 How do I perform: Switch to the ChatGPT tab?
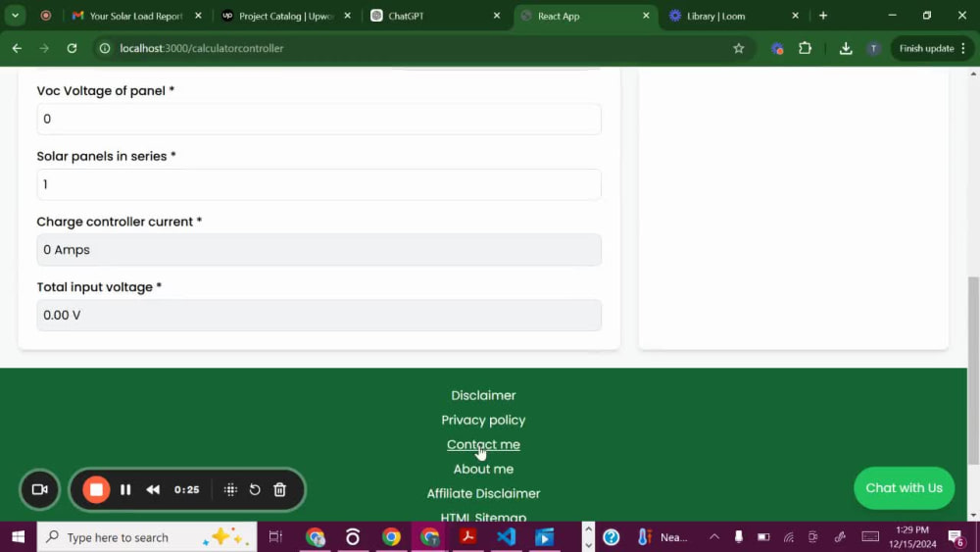point(436,16)
